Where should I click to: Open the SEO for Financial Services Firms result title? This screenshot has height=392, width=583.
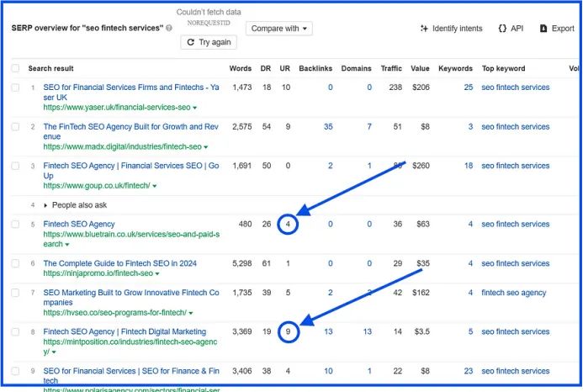click(x=131, y=93)
